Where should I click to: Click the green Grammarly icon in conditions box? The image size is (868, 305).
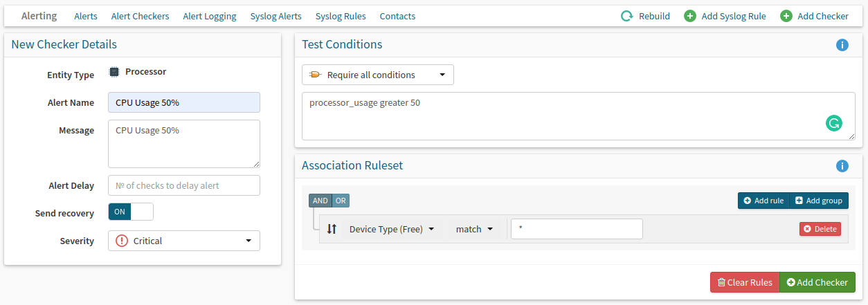(x=834, y=124)
